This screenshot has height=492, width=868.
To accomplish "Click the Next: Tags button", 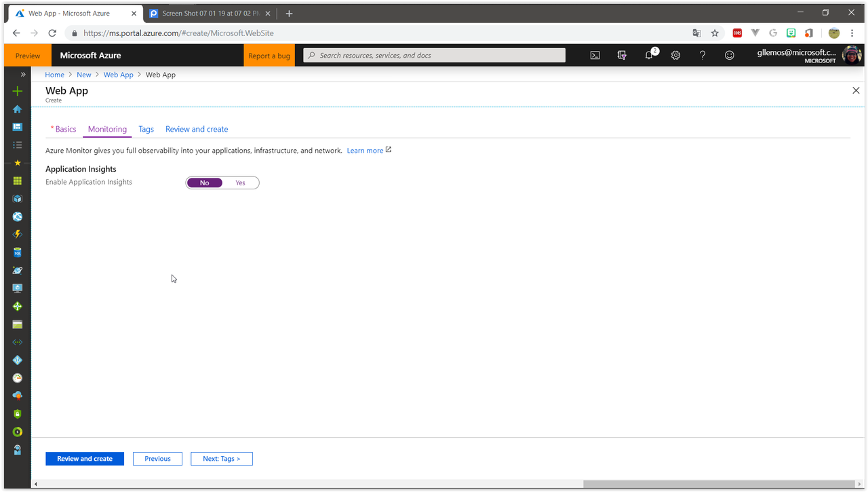I will tap(222, 459).
